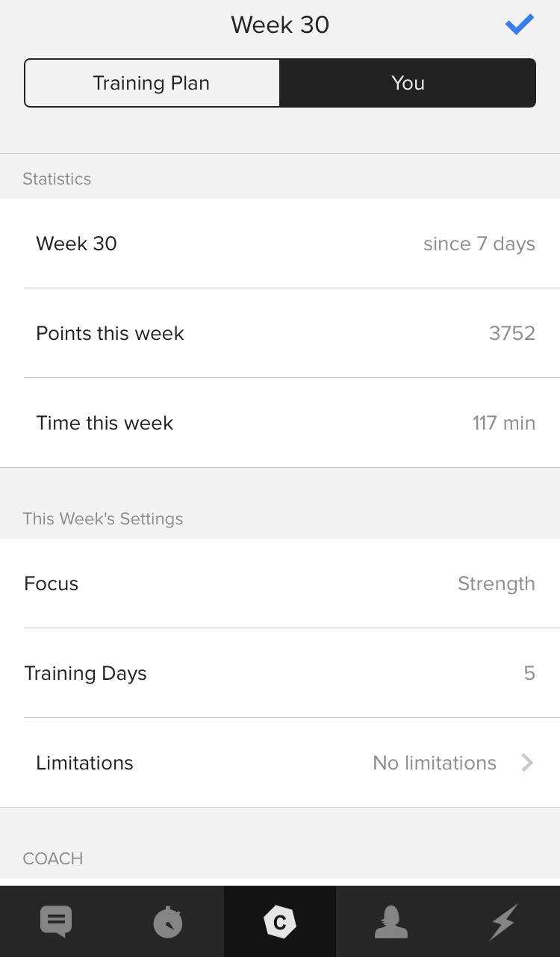Switch to the Training Plan segment
This screenshot has height=957, width=560.
tap(152, 83)
